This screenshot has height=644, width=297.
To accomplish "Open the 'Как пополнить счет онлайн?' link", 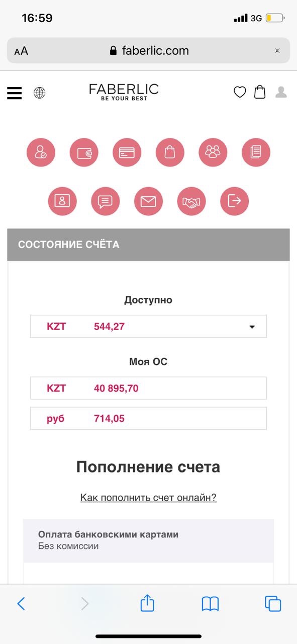I will click(148, 498).
